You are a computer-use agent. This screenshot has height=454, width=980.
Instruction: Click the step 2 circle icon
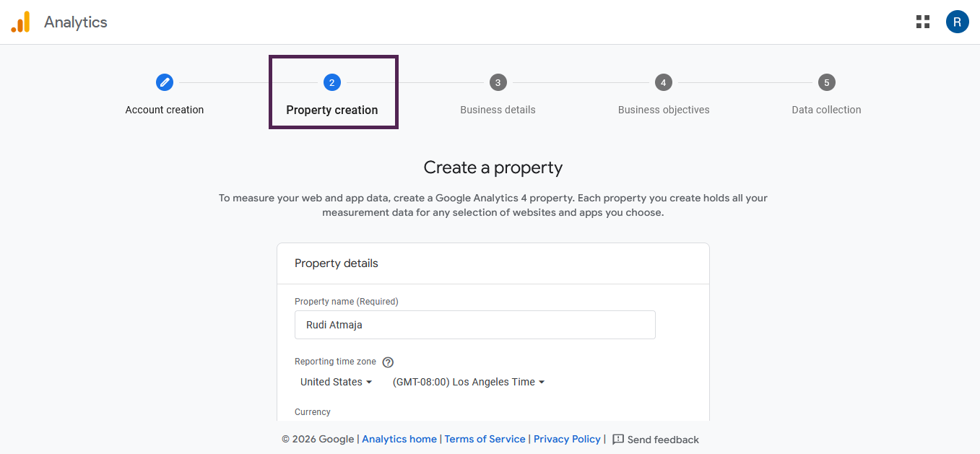point(332,82)
